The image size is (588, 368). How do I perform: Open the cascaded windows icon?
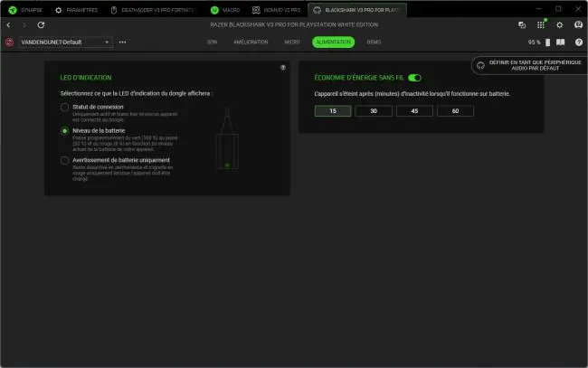[x=522, y=25]
